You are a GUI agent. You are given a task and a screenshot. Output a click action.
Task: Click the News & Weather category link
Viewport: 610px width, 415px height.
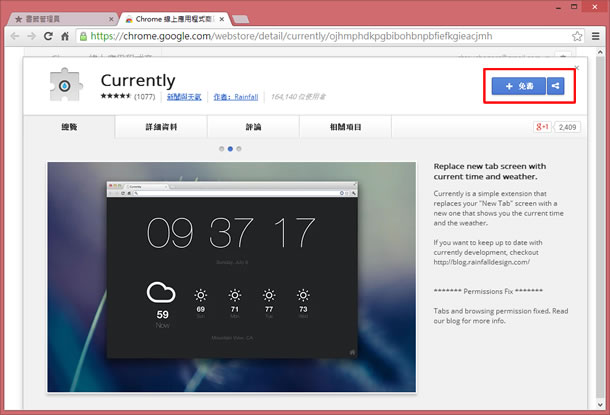coord(184,97)
